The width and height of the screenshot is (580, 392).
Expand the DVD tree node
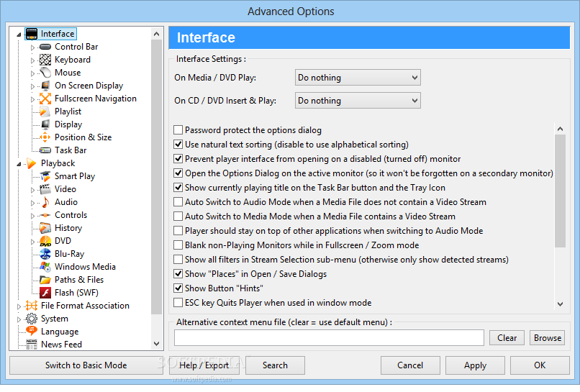tap(32, 242)
